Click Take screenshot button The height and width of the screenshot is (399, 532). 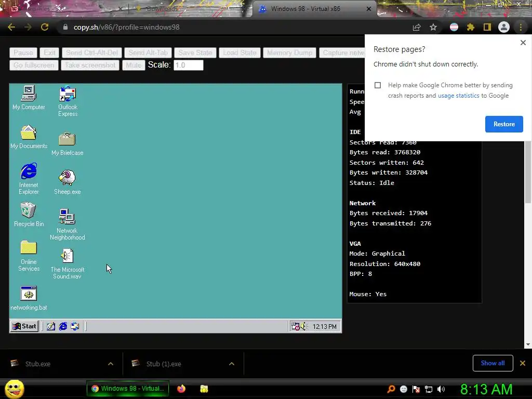tap(90, 65)
